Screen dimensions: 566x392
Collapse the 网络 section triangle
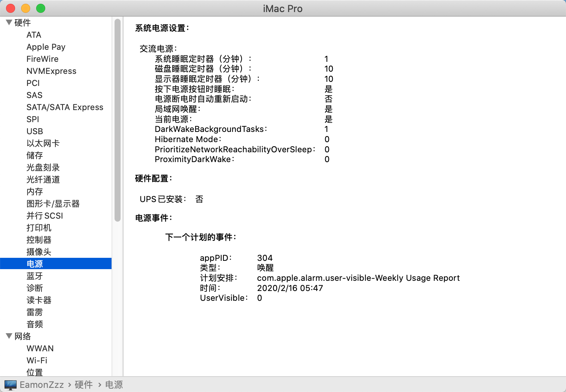pyautogui.click(x=9, y=336)
